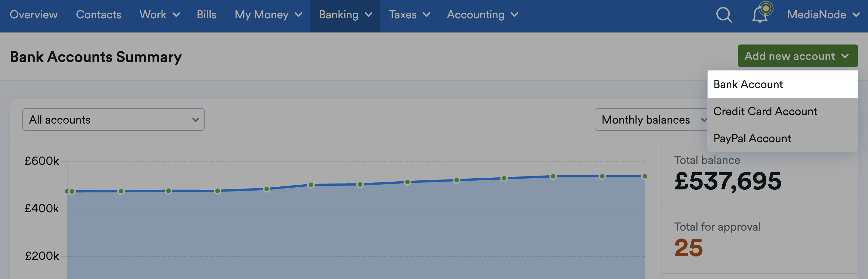
Task: Click the Add new account button
Action: coord(798,56)
